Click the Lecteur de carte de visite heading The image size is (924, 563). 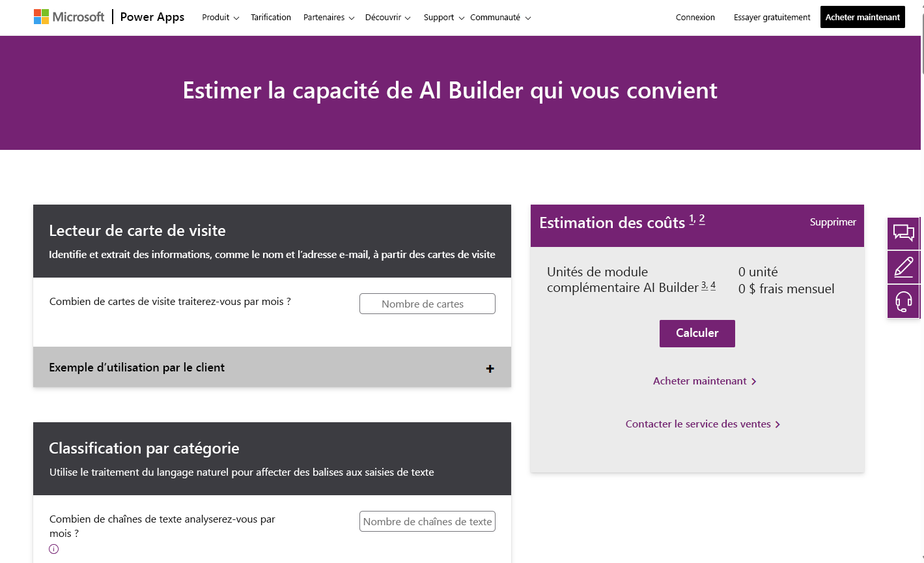[137, 231]
